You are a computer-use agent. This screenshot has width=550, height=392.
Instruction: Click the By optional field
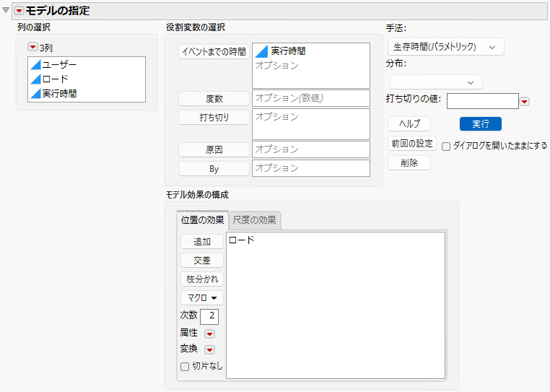click(x=311, y=168)
